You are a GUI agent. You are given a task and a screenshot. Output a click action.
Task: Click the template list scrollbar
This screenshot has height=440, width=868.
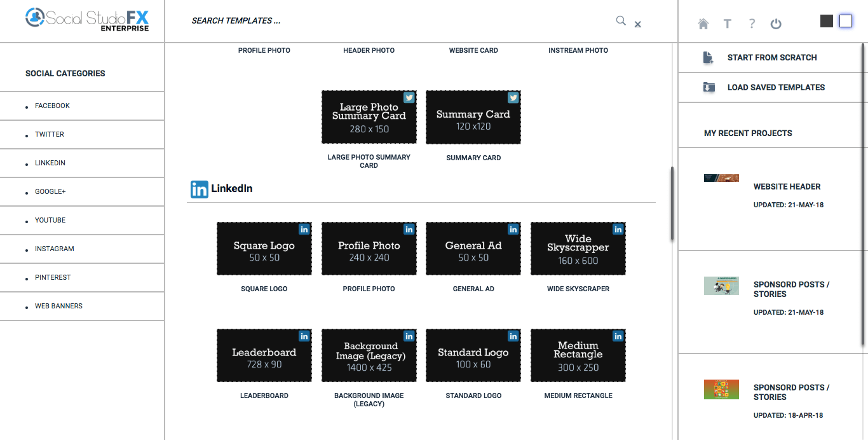(x=672, y=203)
